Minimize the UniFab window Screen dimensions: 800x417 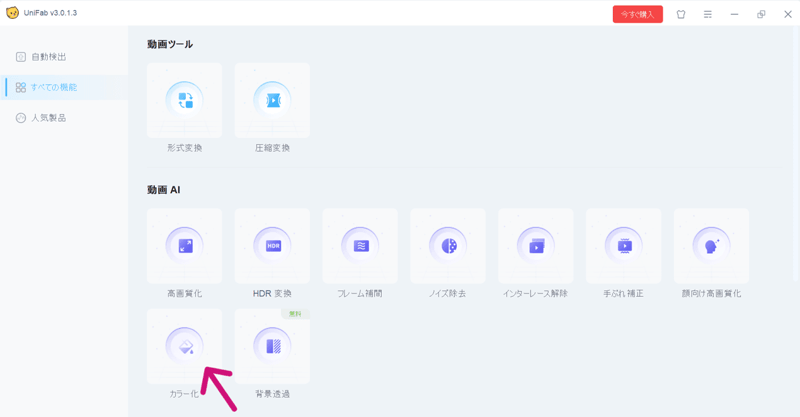tap(734, 14)
